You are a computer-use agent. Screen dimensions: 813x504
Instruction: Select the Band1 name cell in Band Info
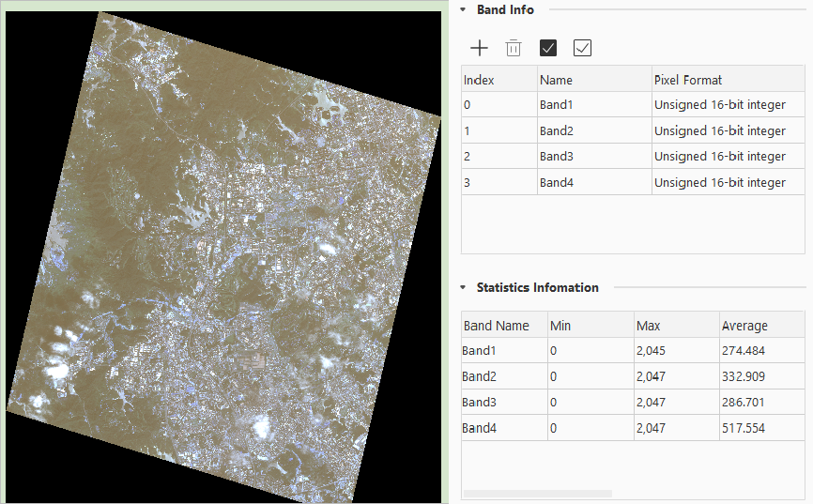593,105
